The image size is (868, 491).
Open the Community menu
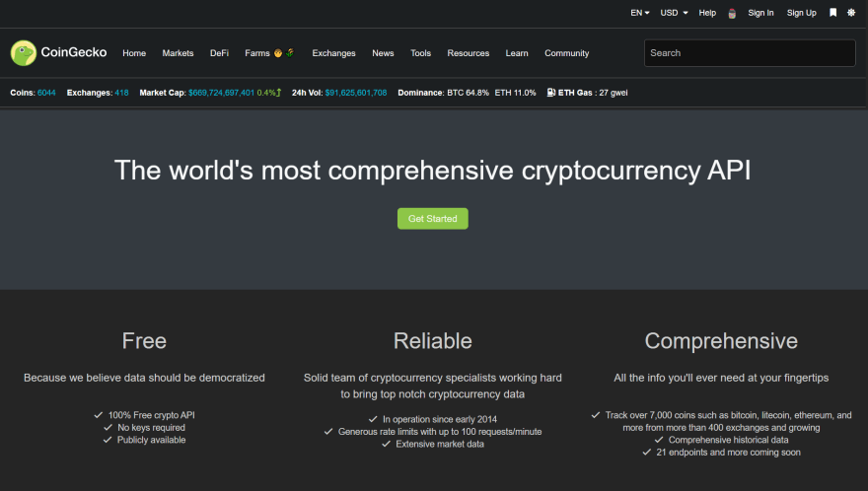point(566,53)
